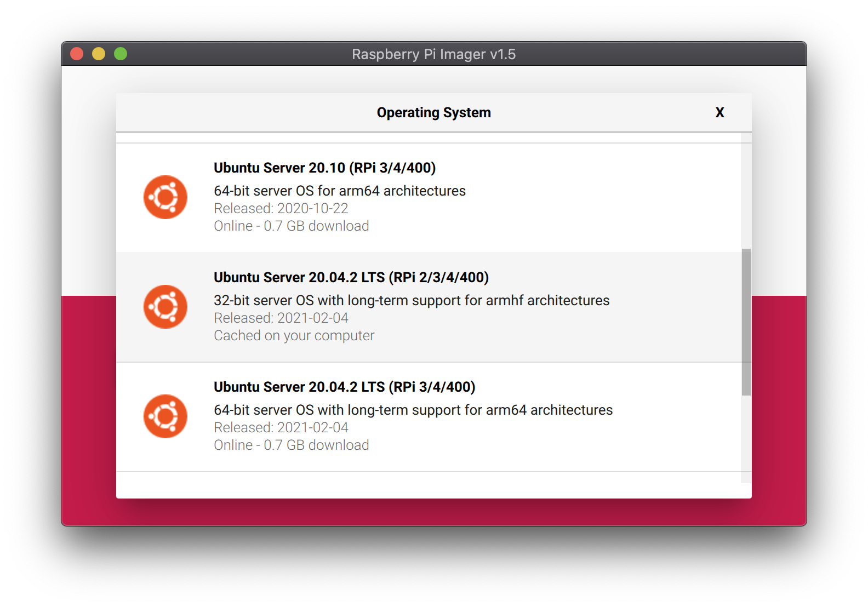Close the Operating System dialog with X
868x607 pixels.
[x=719, y=112]
